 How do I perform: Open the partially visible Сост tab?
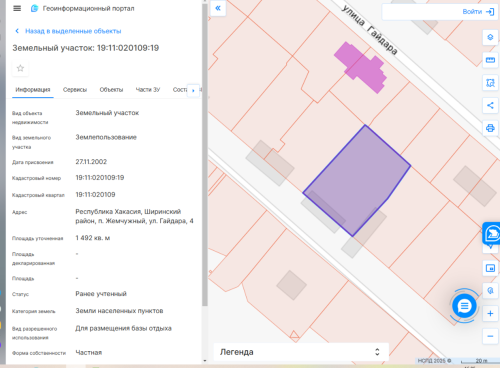(180, 90)
